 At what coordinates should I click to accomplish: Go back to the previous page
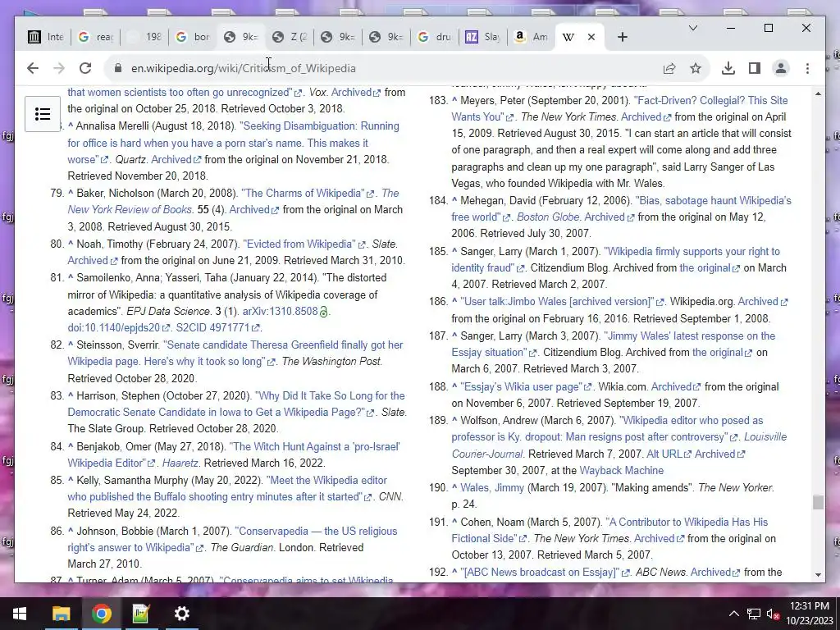tap(33, 68)
